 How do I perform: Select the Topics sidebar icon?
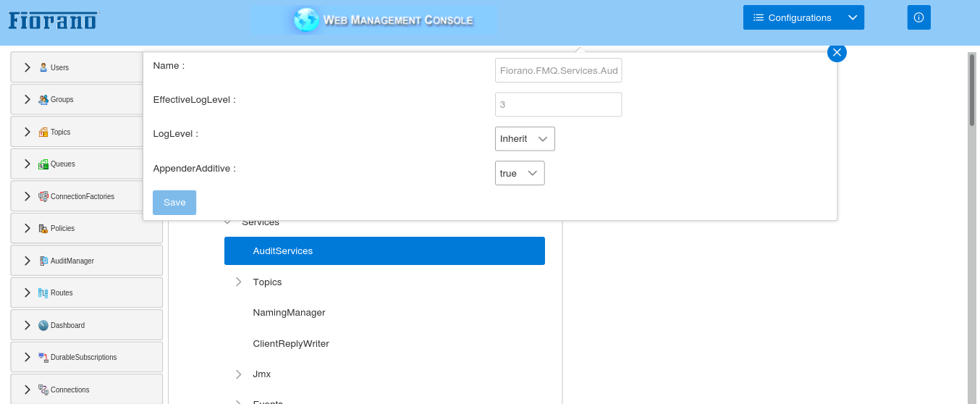coord(43,132)
